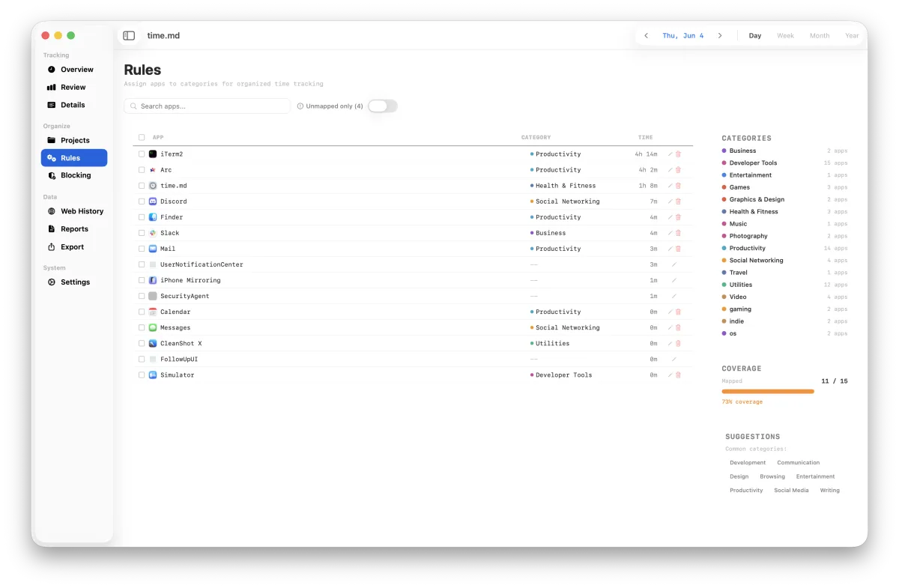This screenshot has height=588, width=899.
Task: Edit the Slack rule pencil icon
Action: 671,233
